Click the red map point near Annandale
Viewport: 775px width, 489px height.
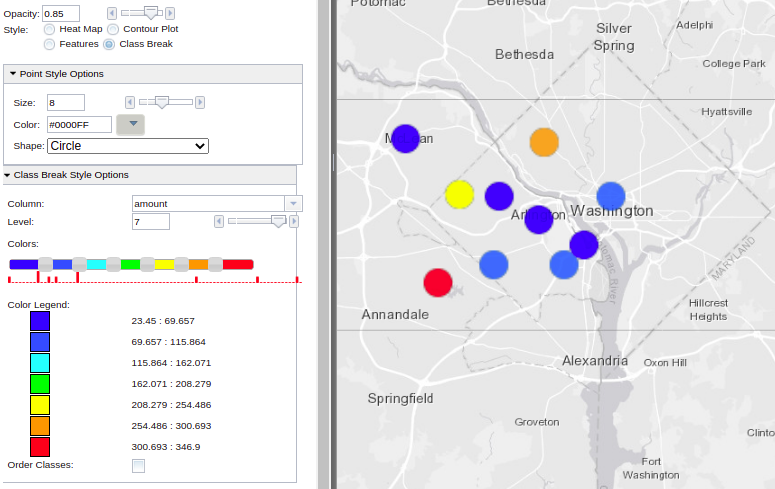point(437,283)
